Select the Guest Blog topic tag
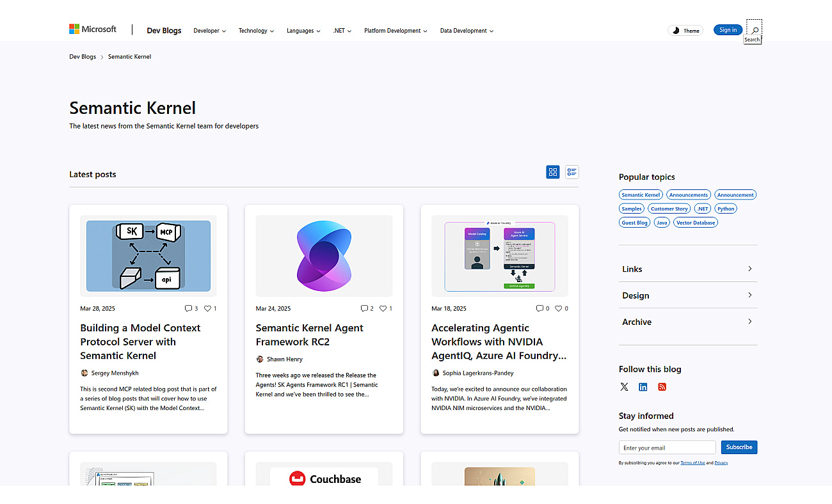Image resolution: width=832 pixels, height=504 pixels. coord(634,223)
